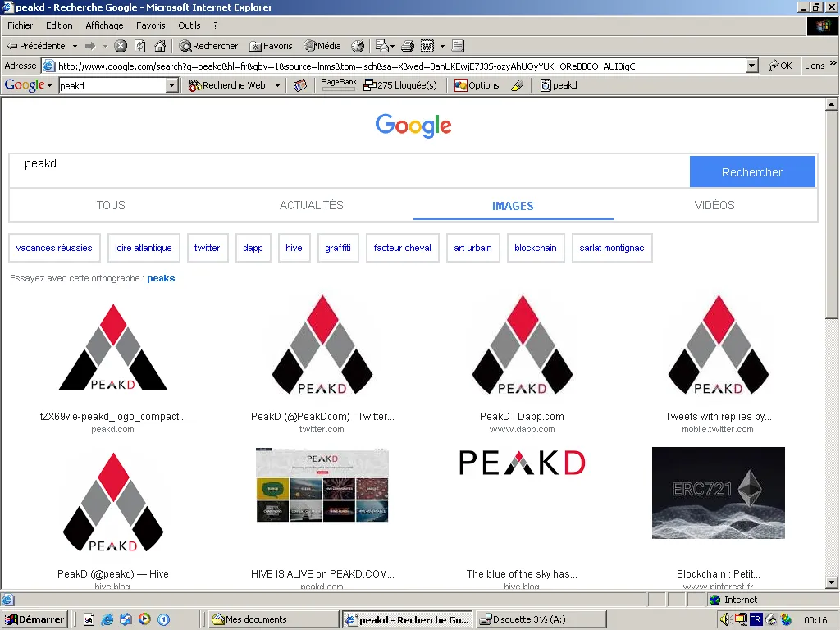840x630 pixels.
Task: Open Mes documents taskbar button
Action: [273, 619]
